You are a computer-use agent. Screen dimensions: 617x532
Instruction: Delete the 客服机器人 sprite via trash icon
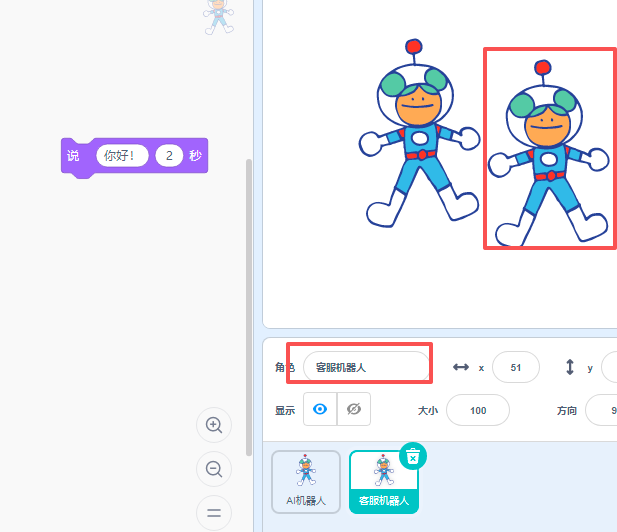[413, 456]
